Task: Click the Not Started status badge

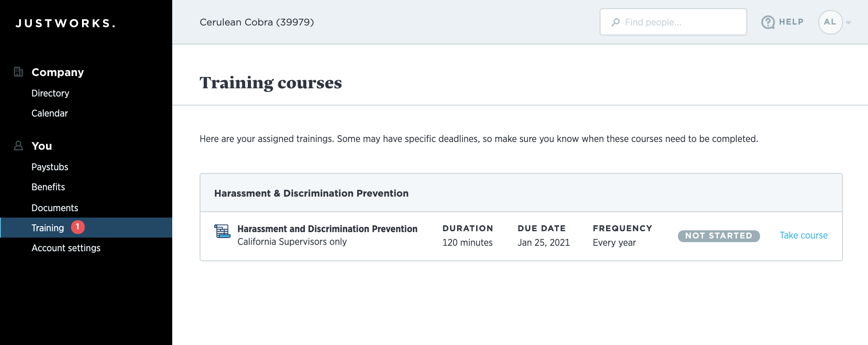Action: pos(719,236)
